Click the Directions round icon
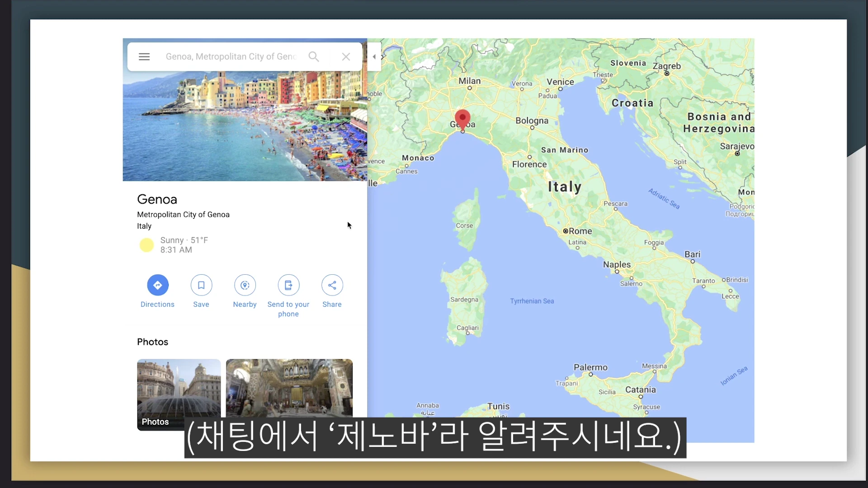The image size is (868, 488). [x=158, y=285]
